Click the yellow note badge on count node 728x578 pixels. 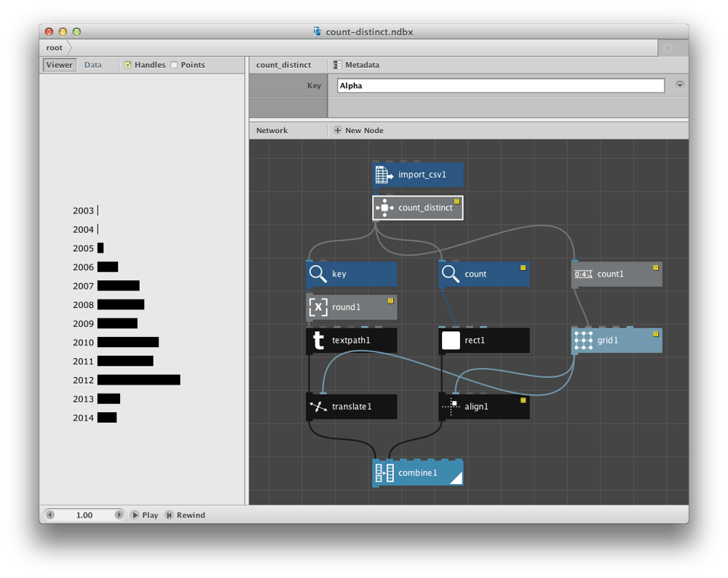coord(523,268)
